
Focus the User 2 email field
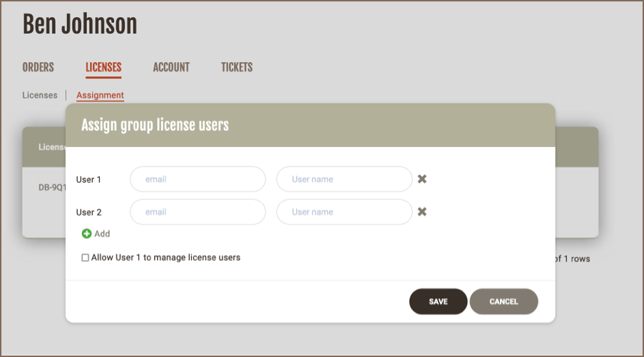pyautogui.click(x=198, y=212)
